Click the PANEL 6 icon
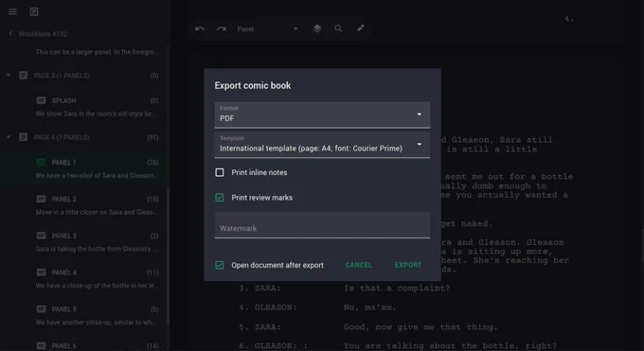644x351 pixels. [x=41, y=345]
